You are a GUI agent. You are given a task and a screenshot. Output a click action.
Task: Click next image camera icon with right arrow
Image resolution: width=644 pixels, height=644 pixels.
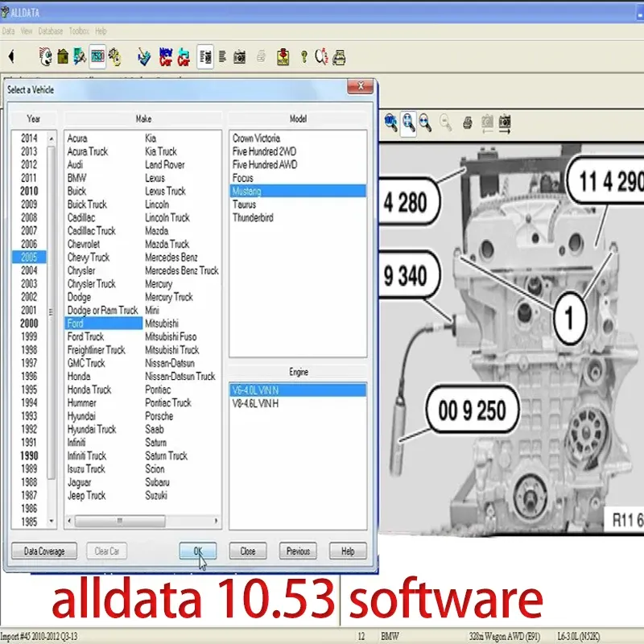click(505, 122)
